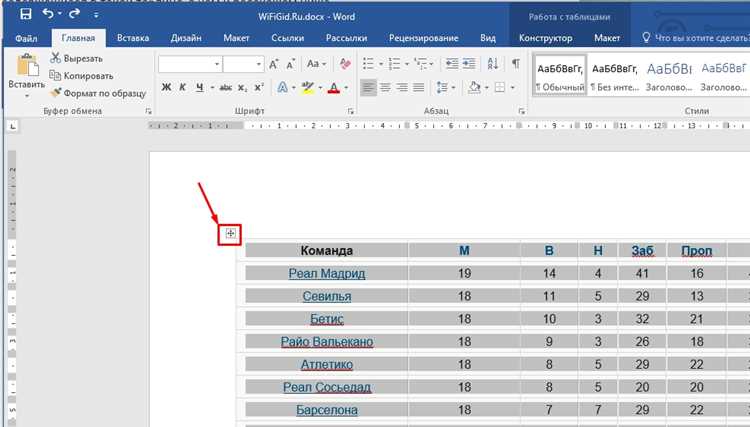750x427 pixels.
Task: Open the Севилья team link
Action: click(327, 296)
